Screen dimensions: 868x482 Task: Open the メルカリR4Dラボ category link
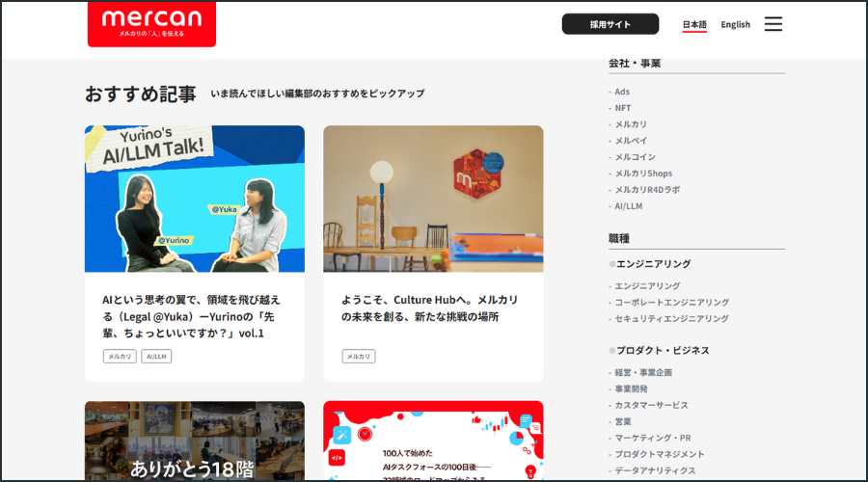tap(647, 190)
